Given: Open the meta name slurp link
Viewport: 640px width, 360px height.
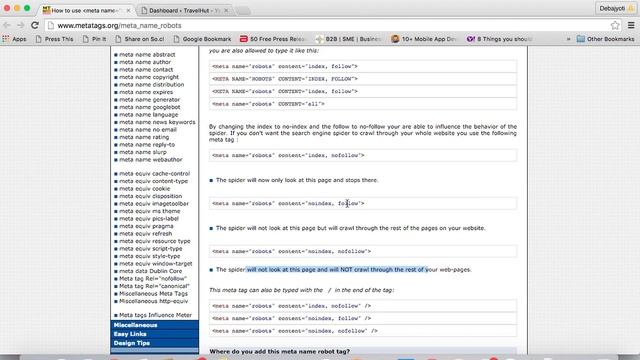Looking at the screenshot, I should click(143, 152).
